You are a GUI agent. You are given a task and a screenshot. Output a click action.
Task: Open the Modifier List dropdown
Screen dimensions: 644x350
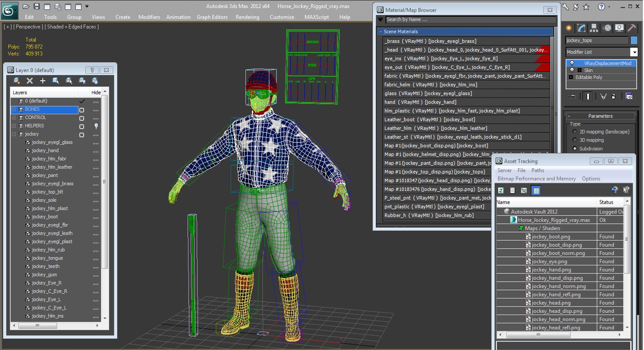pos(634,52)
